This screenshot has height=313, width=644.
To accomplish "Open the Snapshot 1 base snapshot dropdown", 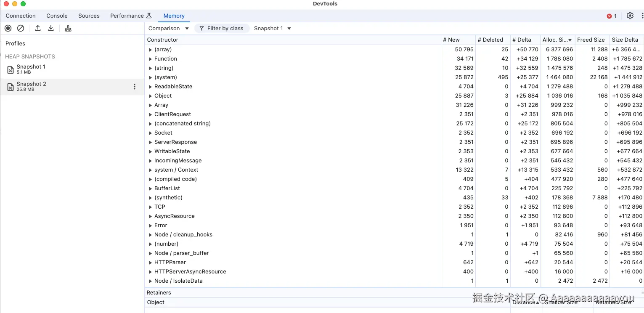I will (273, 28).
